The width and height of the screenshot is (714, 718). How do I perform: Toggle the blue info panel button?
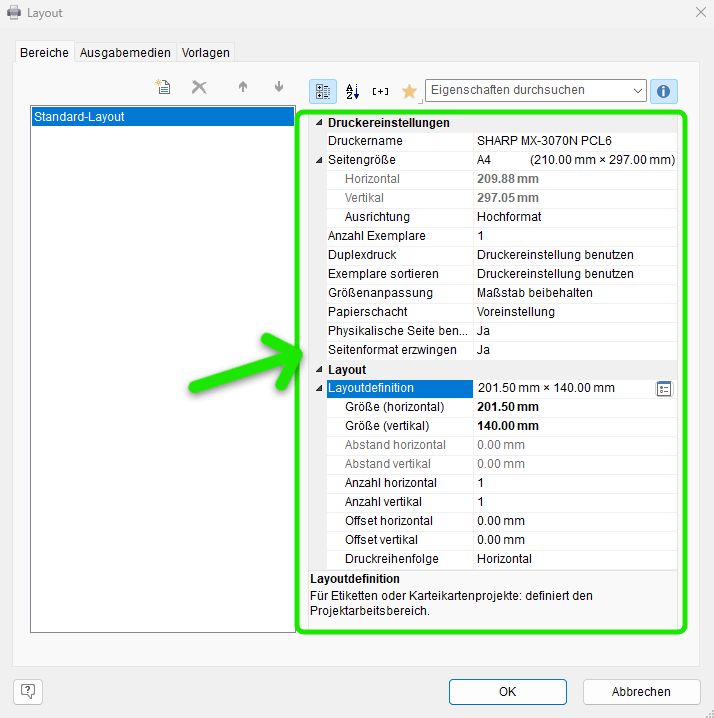663,91
